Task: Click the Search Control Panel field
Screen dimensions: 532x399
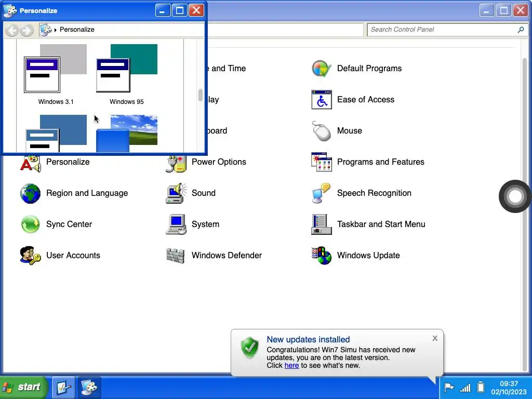Action: coord(446,30)
